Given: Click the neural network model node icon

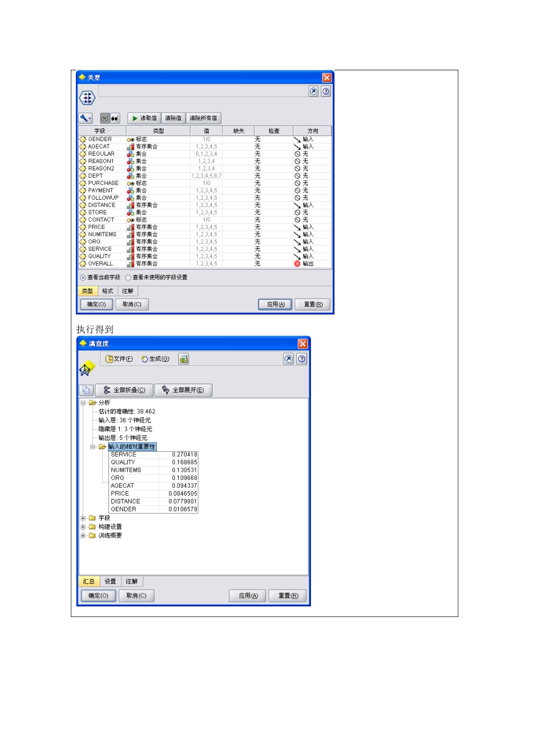Looking at the screenshot, I should 87,369.
